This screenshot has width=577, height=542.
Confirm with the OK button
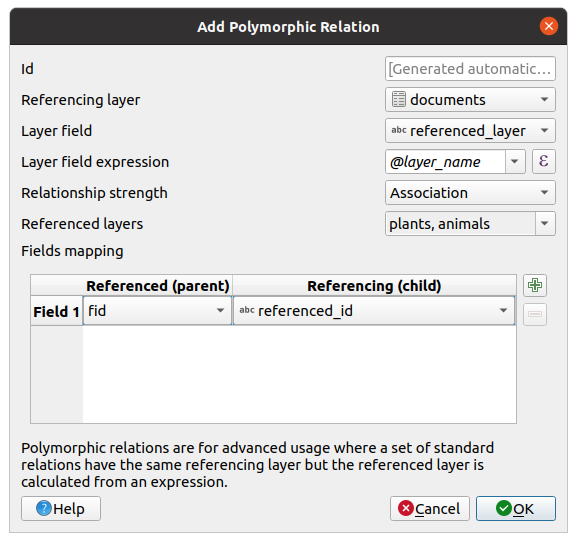point(516,509)
